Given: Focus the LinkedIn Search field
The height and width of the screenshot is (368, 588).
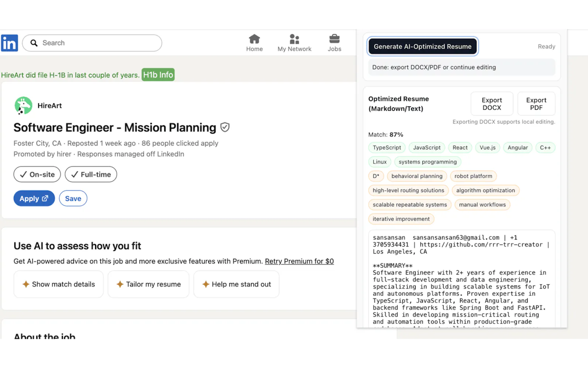Looking at the screenshot, I should click(x=92, y=43).
